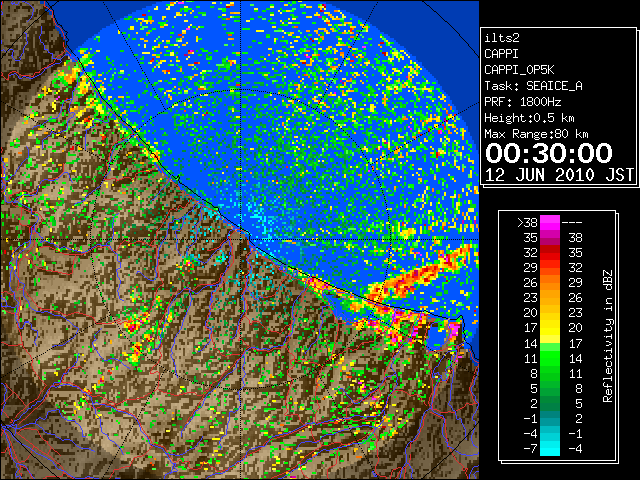This screenshot has width=640, height=480.
Task: Click the "ilts2" radar site label
Action: 502,38
